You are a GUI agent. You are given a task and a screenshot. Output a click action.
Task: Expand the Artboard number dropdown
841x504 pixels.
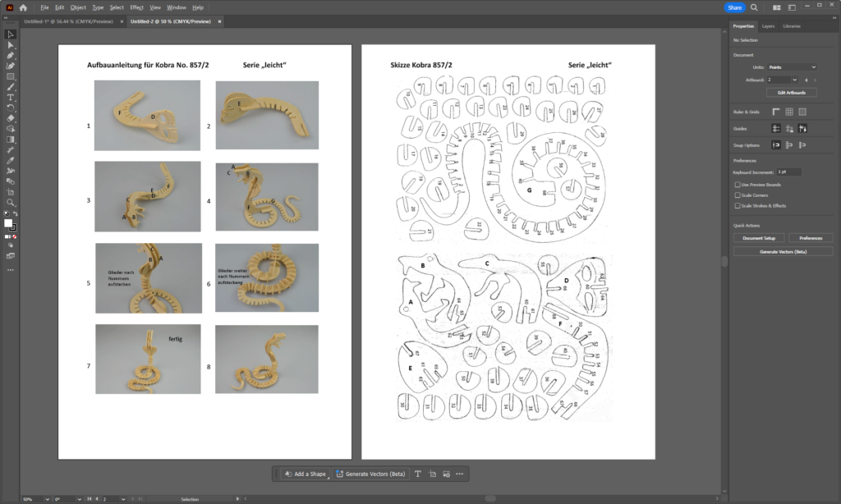pos(794,80)
